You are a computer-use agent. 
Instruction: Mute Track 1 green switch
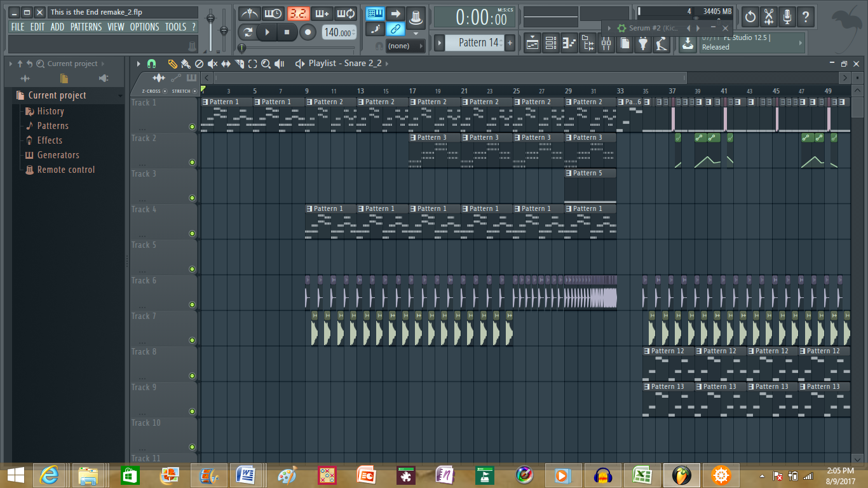coord(193,126)
